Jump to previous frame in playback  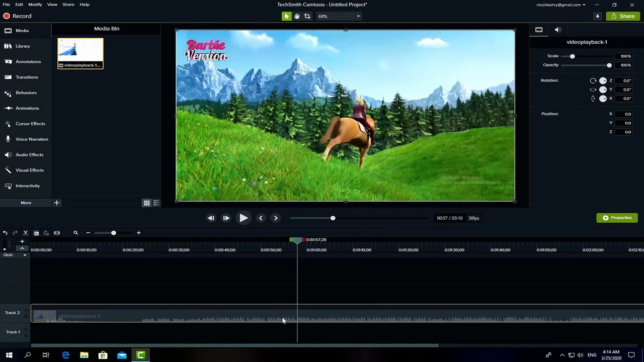(211, 218)
